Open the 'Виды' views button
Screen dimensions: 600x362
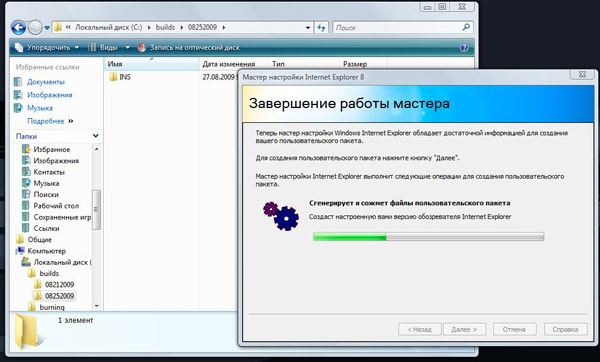coord(103,47)
